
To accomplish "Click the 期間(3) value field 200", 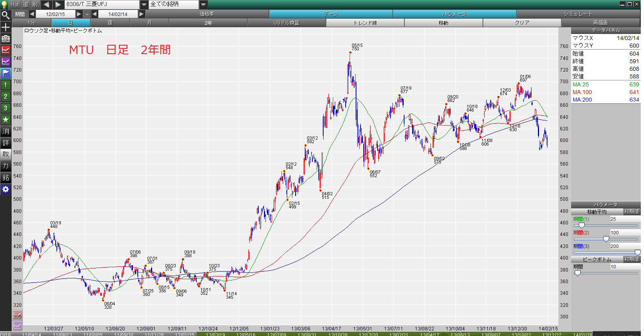I will point(625,246).
